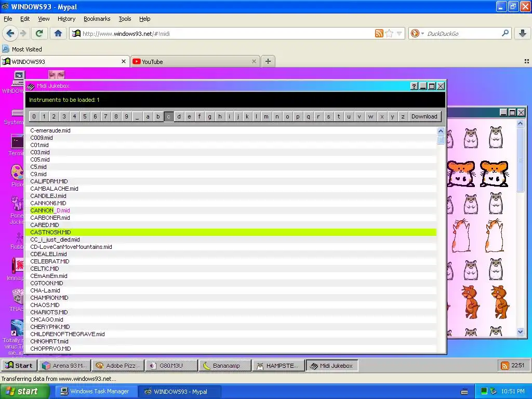Click the Windows93 tray RSS icon

point(504,365)
